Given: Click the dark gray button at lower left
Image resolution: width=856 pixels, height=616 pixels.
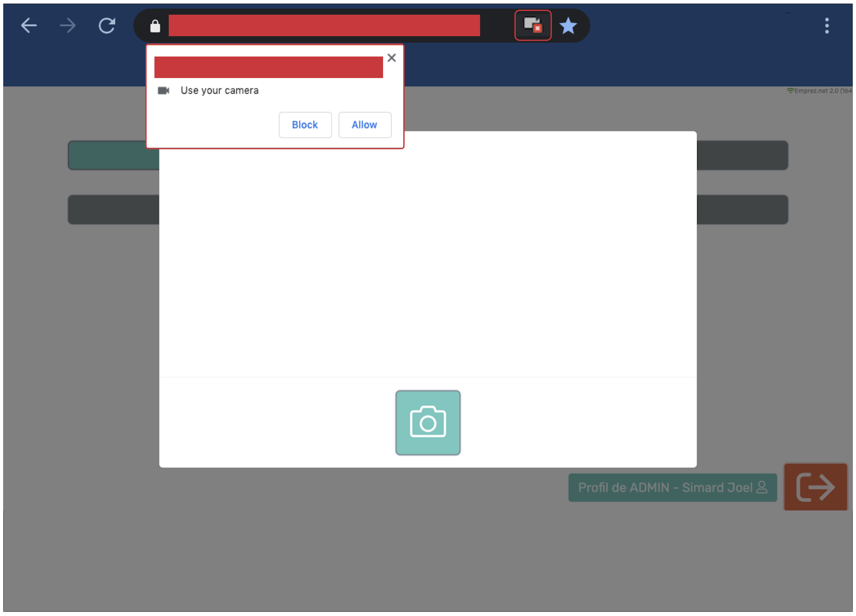Looking at the screenshot, I should click(113, 209).
